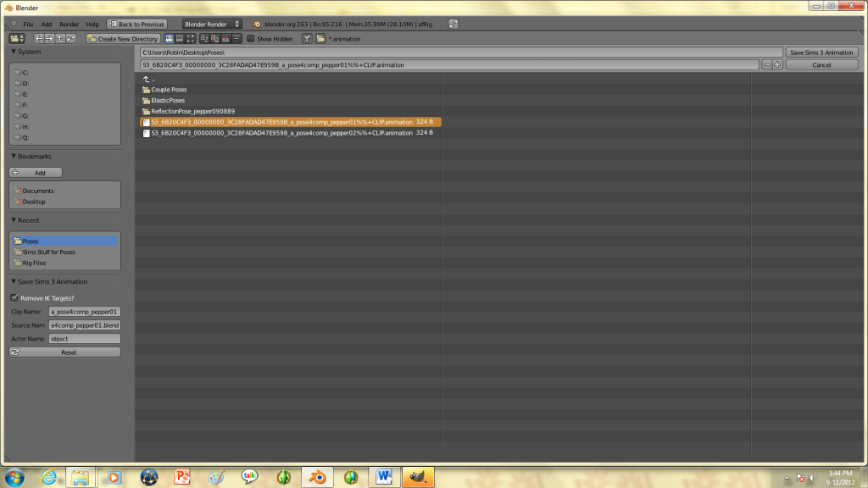Click Save Sims 3 Animation button
This screenshot has width=868, height=488.
(x=821, y=52)
